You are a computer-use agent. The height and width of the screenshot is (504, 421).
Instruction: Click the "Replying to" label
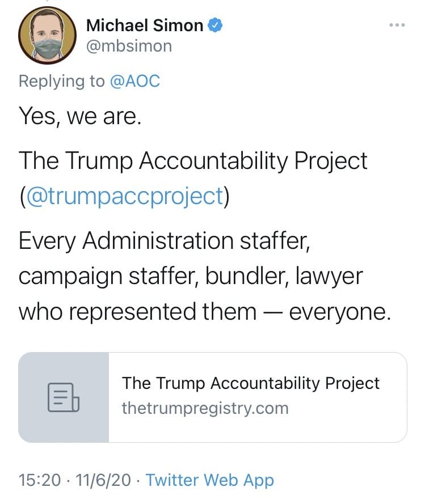click(x=61, y=81)
